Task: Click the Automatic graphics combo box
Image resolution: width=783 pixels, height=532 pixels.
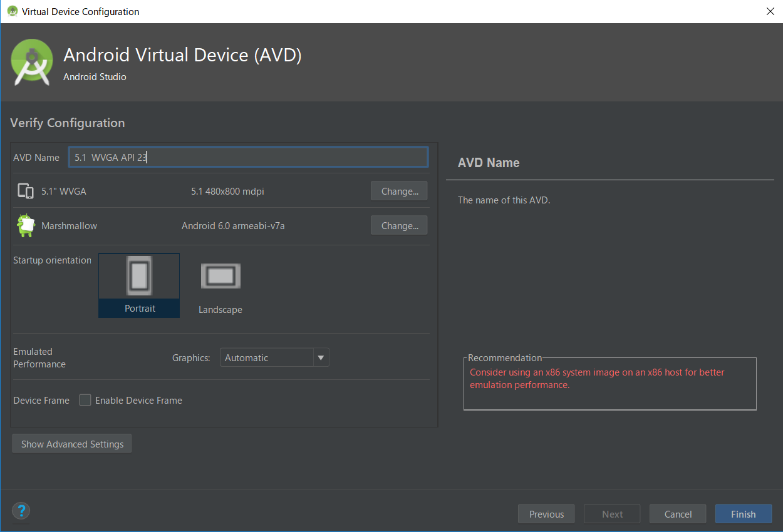Action: 266,357
